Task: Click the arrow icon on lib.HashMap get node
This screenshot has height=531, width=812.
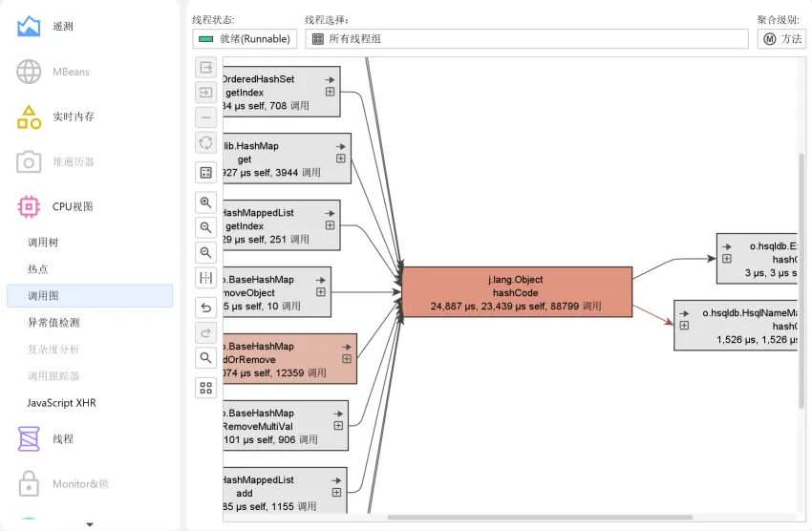Action: point(341,146)
